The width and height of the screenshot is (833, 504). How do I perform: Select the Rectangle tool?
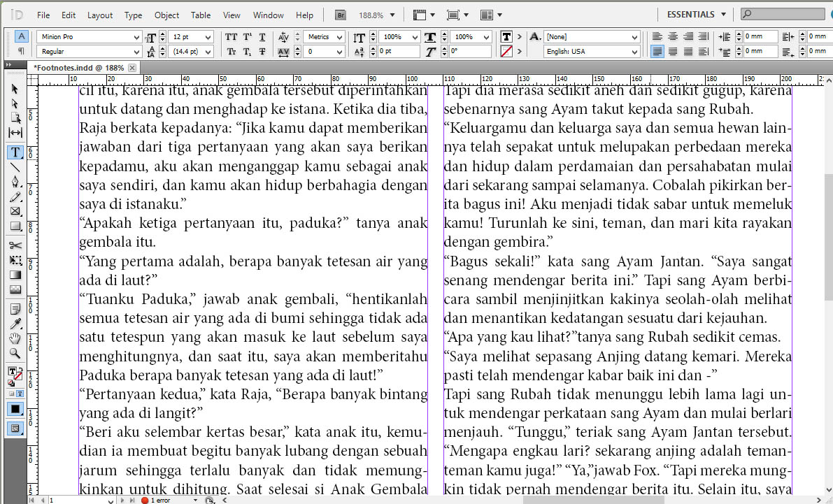15,226
